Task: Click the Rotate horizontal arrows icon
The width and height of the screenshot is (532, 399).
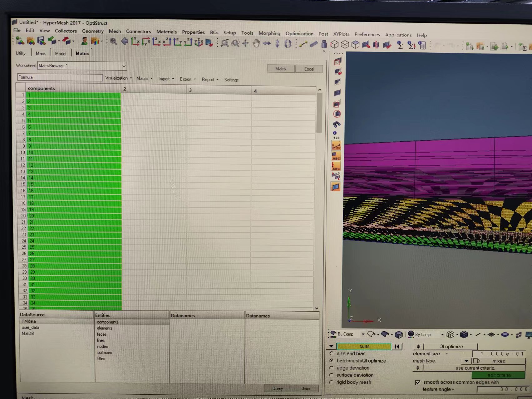Action: 267,43
